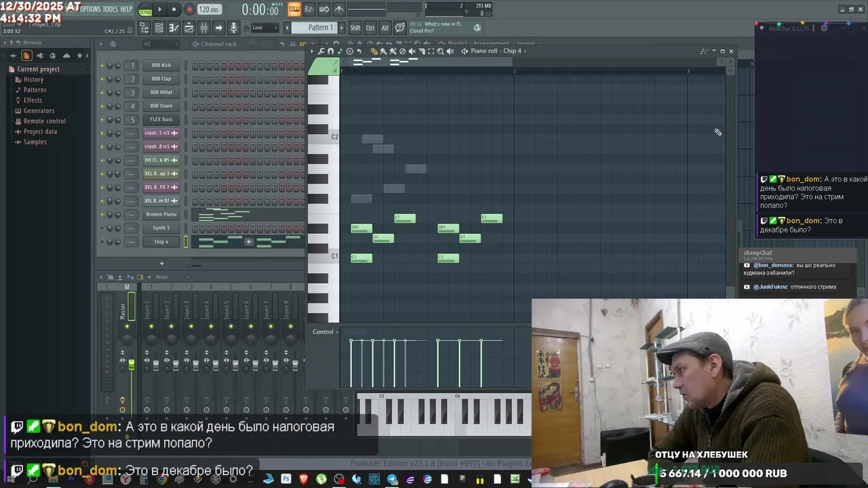Select the playback scrub tool in piano roll
The image size is (868, 488).
[450, 51]
